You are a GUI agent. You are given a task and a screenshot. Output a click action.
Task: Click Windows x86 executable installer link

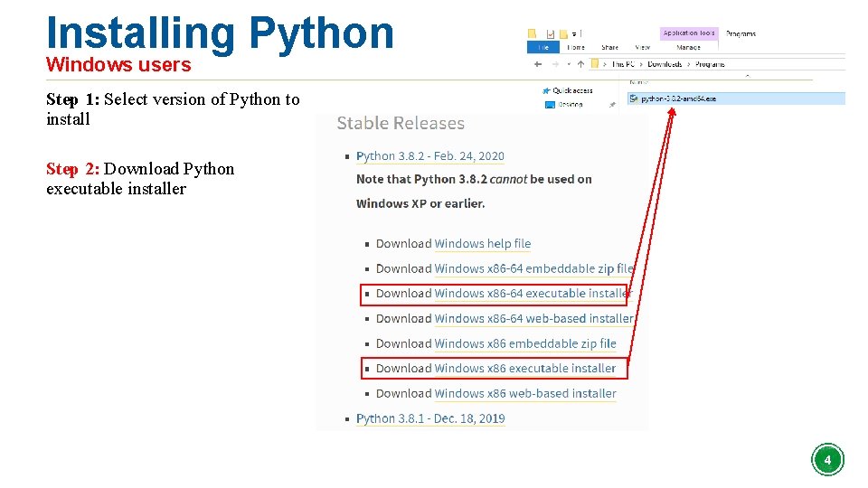(x=524, y=369)
